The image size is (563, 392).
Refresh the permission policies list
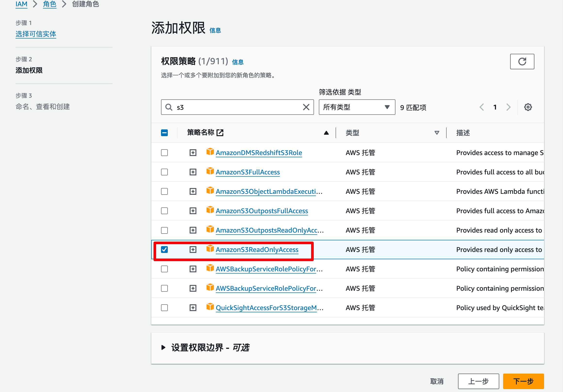click(x=522, y=62)
